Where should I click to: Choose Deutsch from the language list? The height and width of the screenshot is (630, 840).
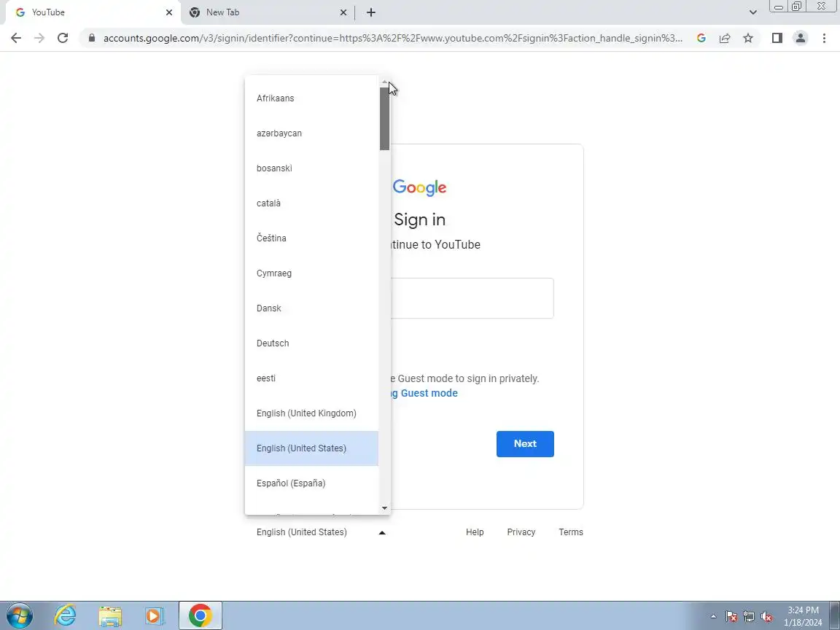click(x=311, y=343)
